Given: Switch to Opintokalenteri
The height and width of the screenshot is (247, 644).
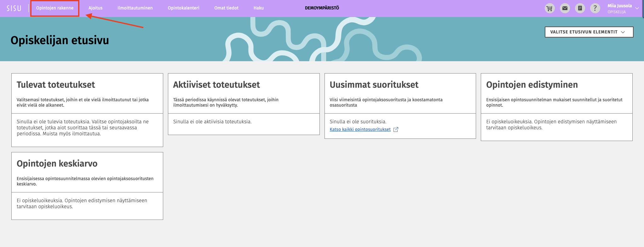Looking at the screenshot, I should point(183,8).
